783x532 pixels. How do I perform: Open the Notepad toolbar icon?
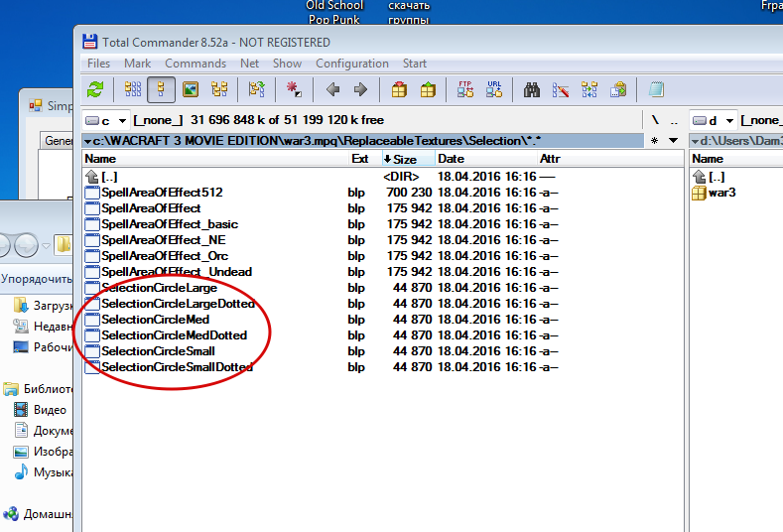coord(656,90)
